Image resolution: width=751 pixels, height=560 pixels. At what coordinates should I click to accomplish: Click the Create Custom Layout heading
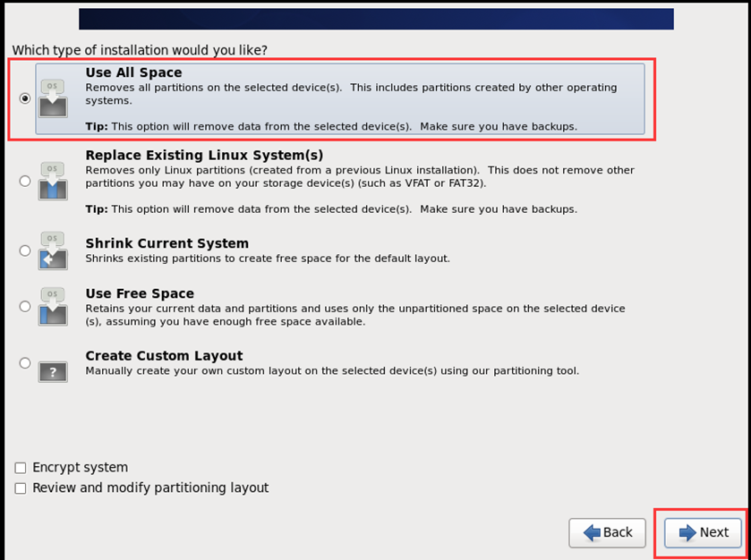164,356
